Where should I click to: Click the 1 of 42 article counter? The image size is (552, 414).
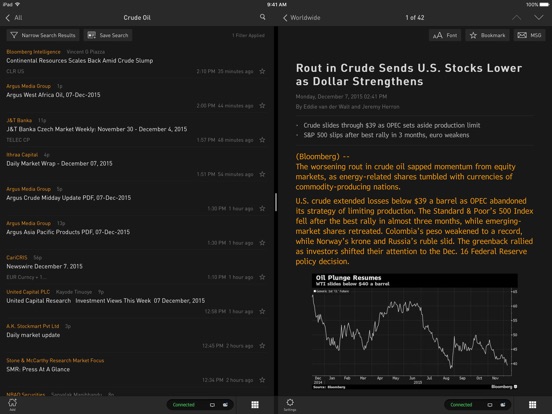[x=415, y=18]
